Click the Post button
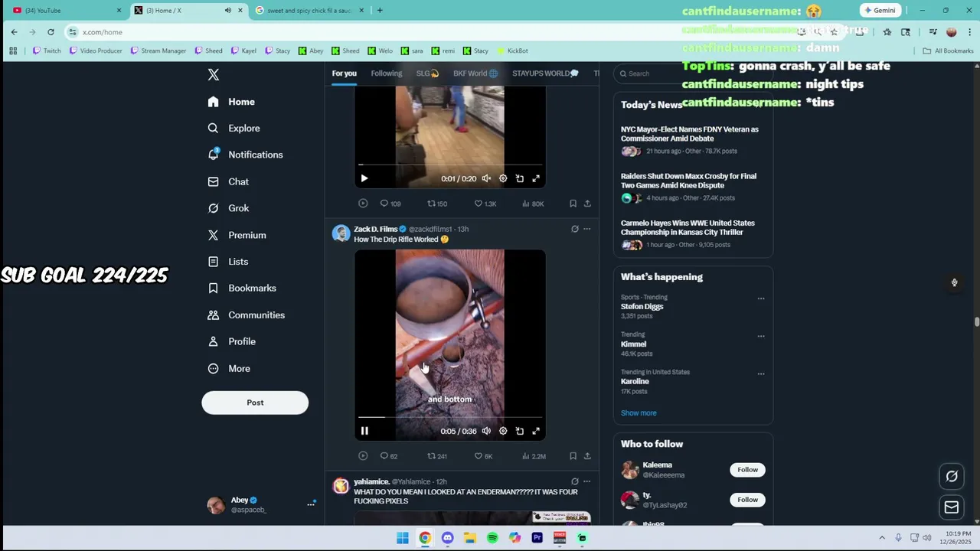980x551 pixels. (x=255, y=403)
